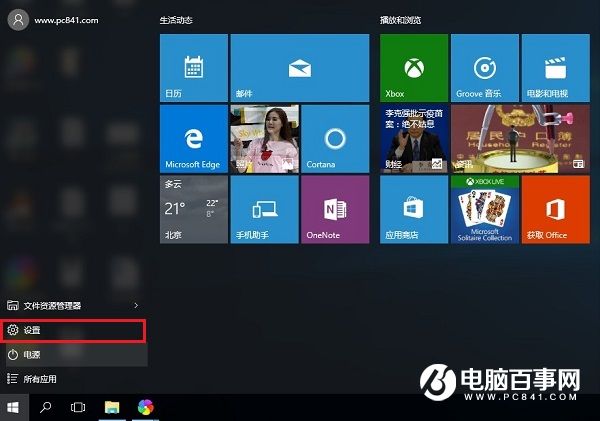Expand the 文件资源管理器 jump list arrow
This screenshot has width=600, height=421.
click(x=136, y=305)
